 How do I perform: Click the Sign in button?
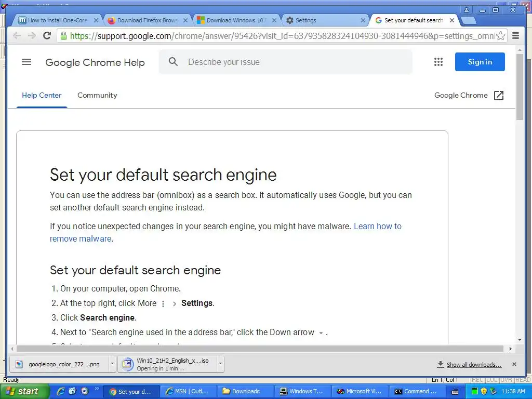pos(480,62)
